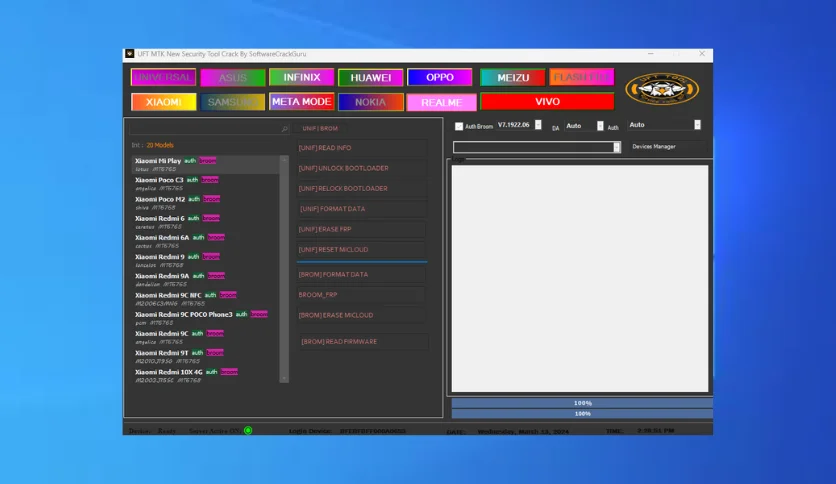Switch to the INFINIX brand tab
This screenshot has height=484, width=836.
(x=301, y=77)
